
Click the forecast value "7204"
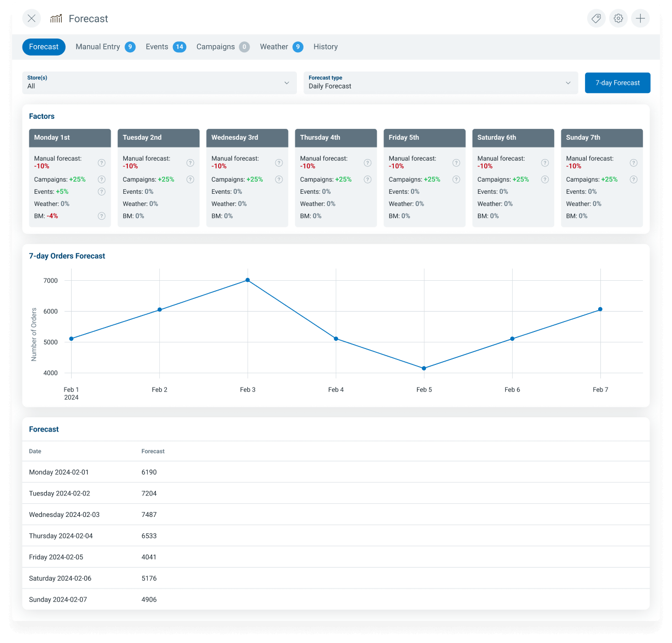point(149,493)
